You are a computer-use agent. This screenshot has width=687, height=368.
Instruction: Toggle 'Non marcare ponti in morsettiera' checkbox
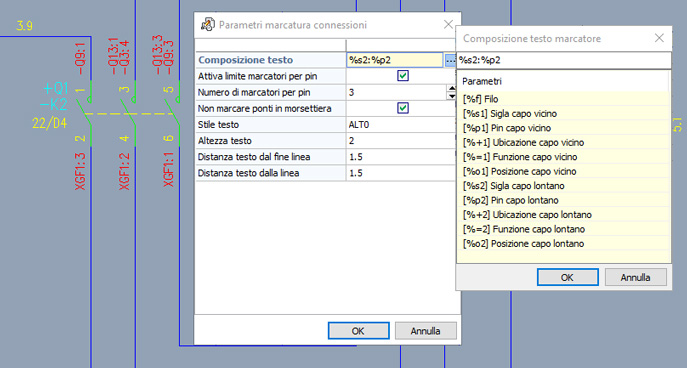click(403, 108)
